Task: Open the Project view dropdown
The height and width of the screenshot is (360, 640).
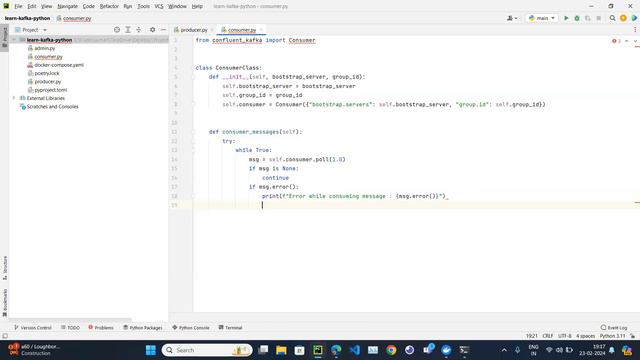Action: pos(31,30)
